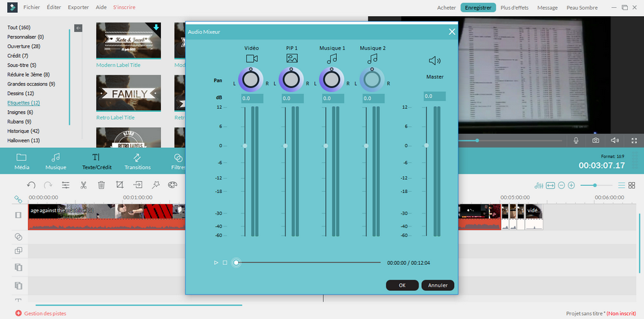Click the Master volume fader handle

coord(425,146)
